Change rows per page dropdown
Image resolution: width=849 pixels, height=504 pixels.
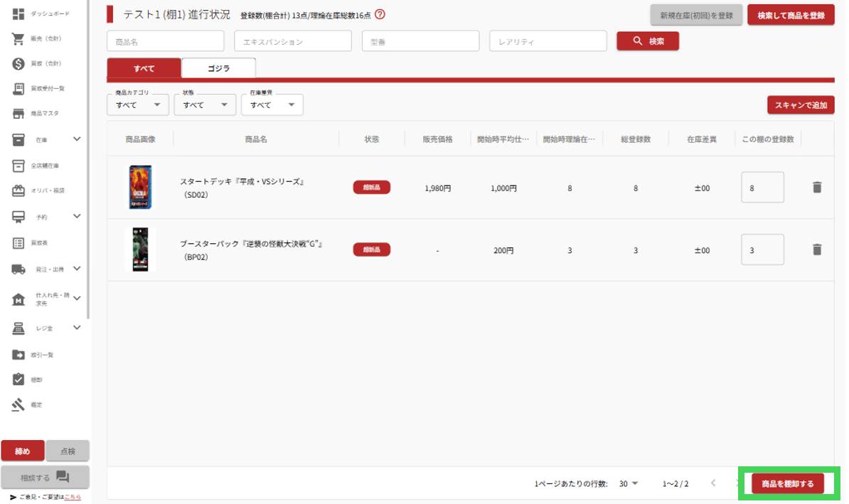[629, 483]
